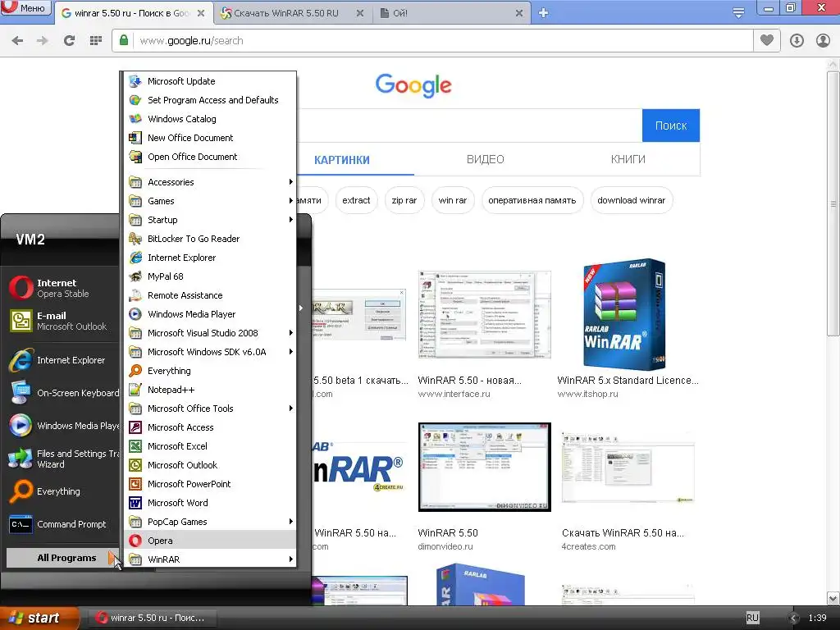Open E-mail Microsoft Outlook pinned item
The height and width of the screenshot is (630, 840).
[62, 321]
